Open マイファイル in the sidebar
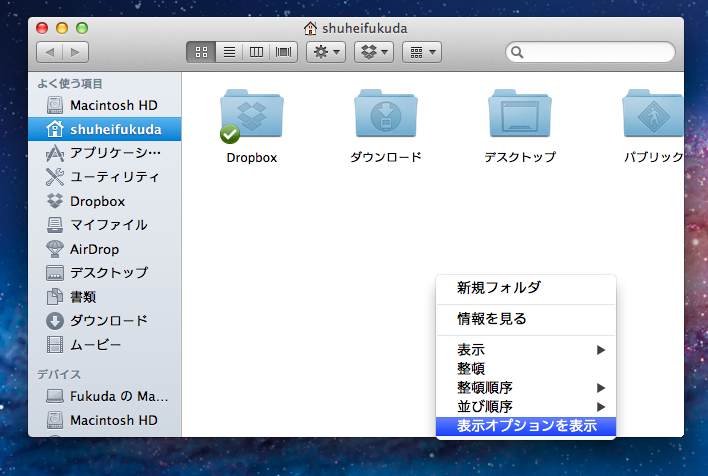The height and width of the screenshot is (476, 708). click(x=105, y=225)
